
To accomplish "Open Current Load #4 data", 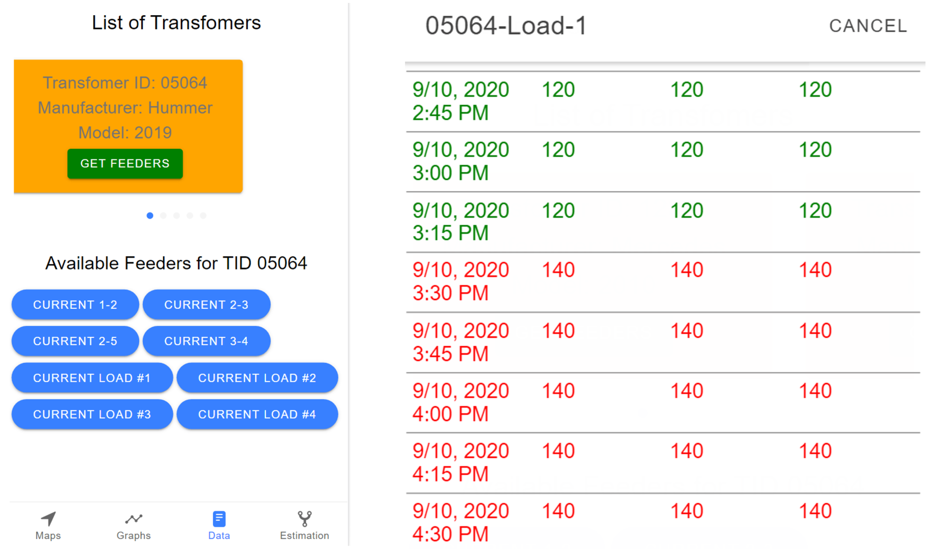I will click(257, 415).
